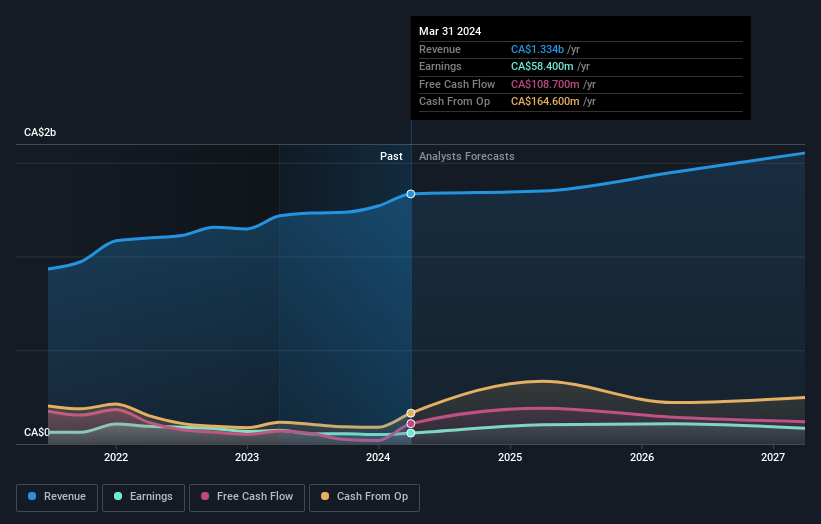
Task: Click the 2023 x-axis label
Action: (247, 457)
